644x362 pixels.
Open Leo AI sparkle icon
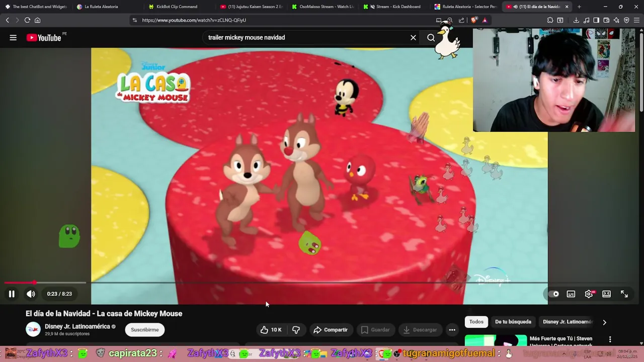[x=616, y=20]
